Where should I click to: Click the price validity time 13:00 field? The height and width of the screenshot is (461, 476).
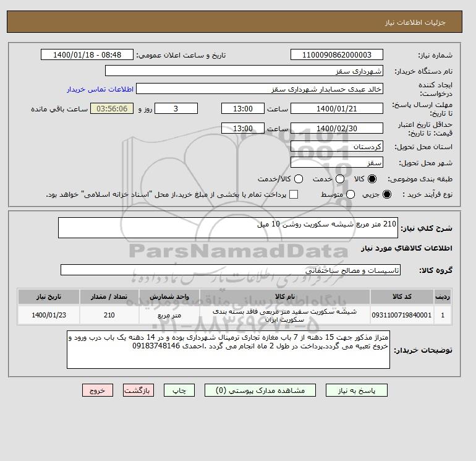click(x=243, y=128)
